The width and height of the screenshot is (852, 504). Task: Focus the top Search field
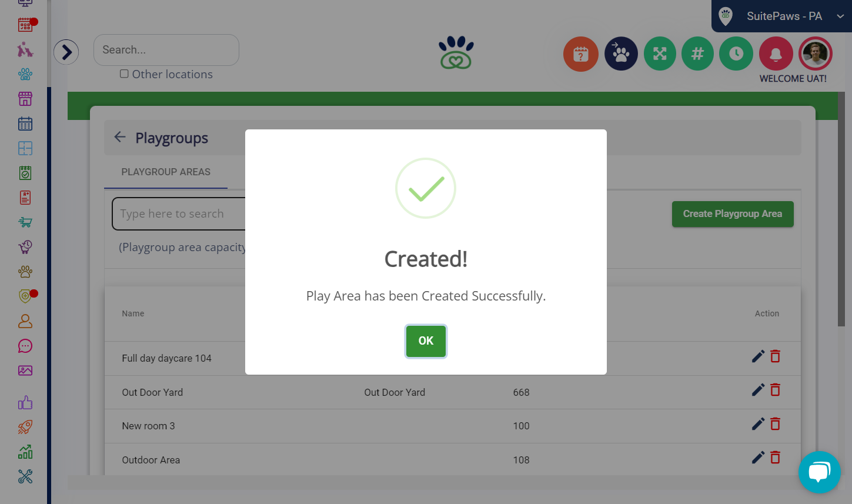click(166, 50)
